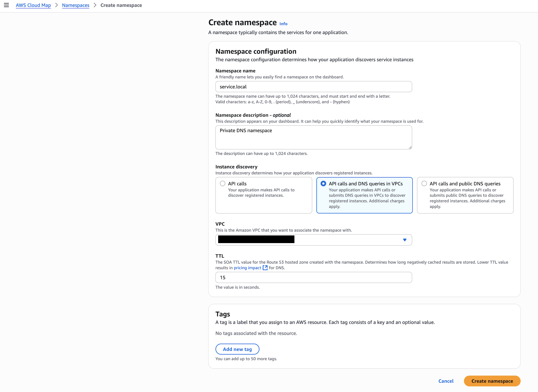538x392 pixels.
Task: Click the external link icon beside pricing impact
Action: [x=265, y=268]
